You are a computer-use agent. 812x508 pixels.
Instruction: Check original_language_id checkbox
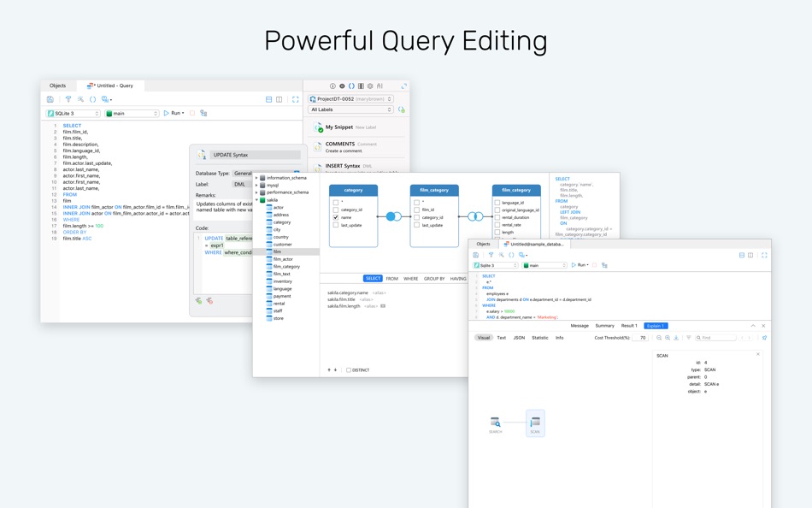pos(497,210)
